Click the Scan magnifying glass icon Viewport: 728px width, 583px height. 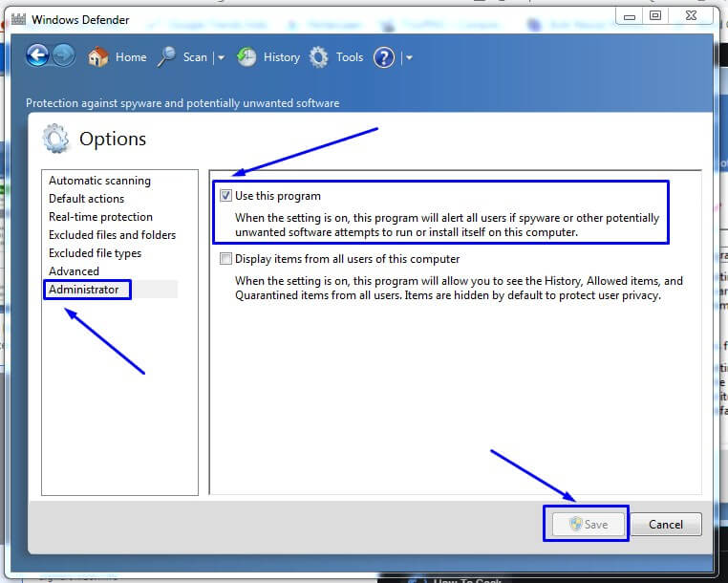166,57
